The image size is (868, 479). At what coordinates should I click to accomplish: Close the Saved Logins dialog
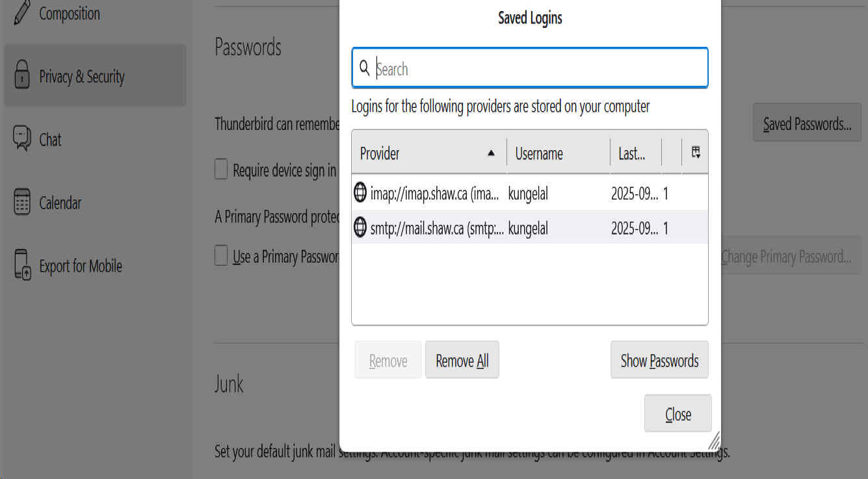[677, 414]
